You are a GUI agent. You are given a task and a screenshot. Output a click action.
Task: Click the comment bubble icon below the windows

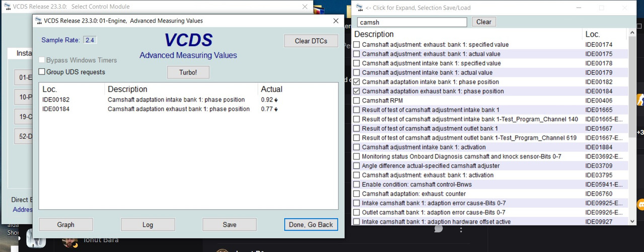438,228
